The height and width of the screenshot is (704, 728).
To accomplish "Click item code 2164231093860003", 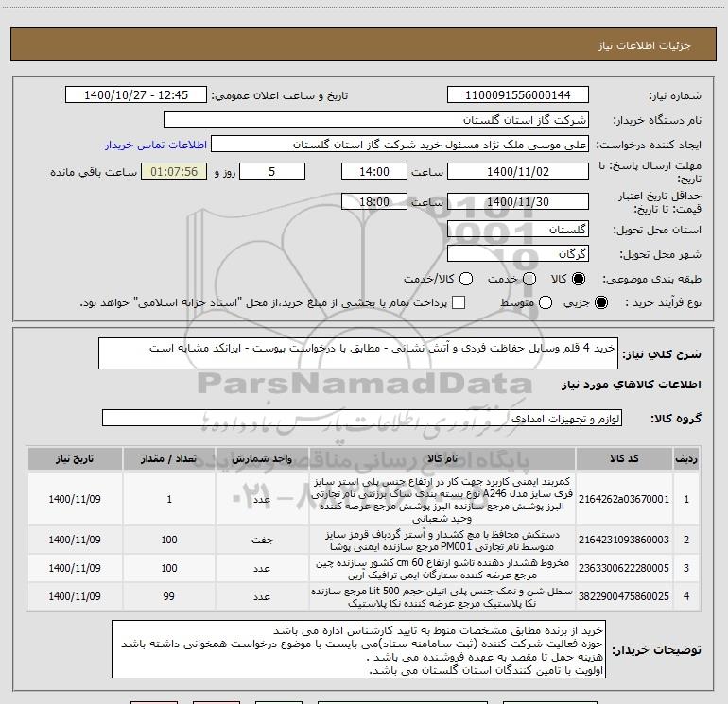I will pyautogui.click(x=624, y=540).
